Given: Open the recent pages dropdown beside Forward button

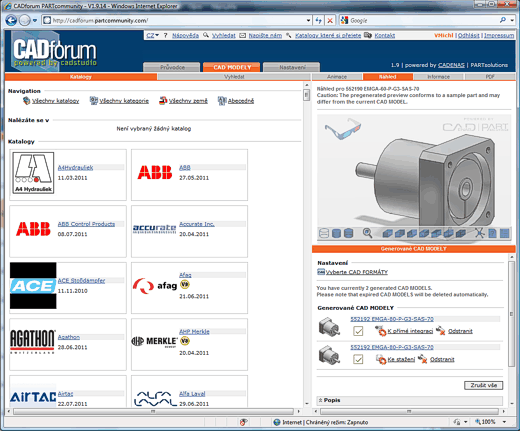Looking at the screenshot, I should coord(35,21).
